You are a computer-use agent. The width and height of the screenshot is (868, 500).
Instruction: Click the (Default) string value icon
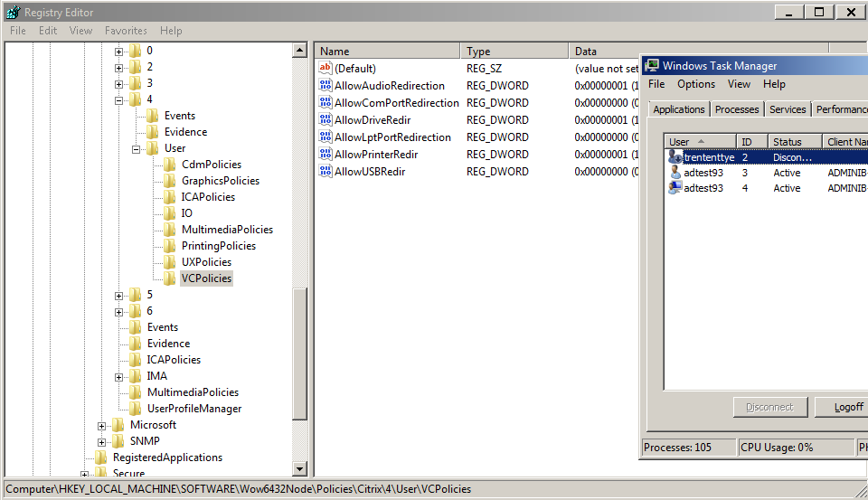click(325, 68)
